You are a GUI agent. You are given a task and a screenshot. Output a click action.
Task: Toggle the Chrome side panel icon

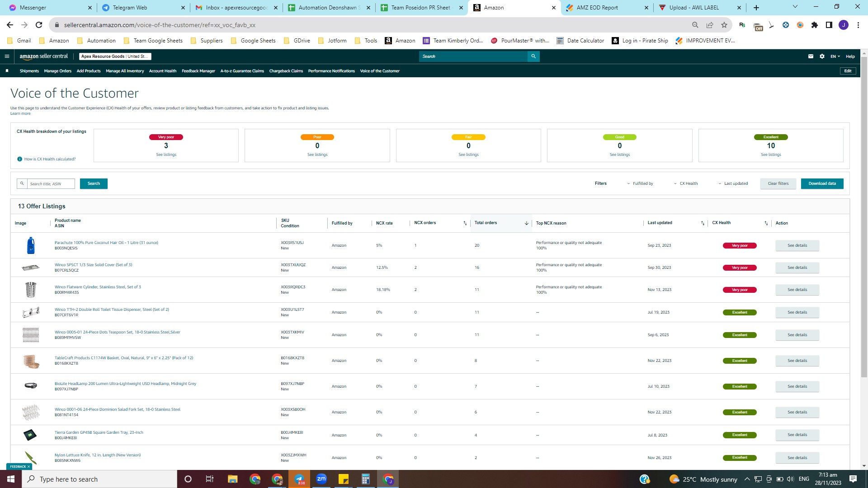pyautogui.click(x=829, y=25)
